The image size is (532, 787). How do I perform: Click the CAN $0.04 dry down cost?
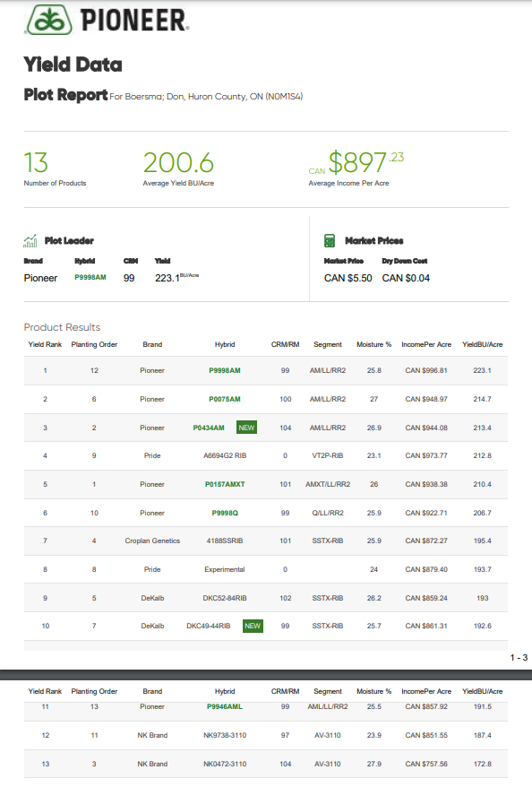pos(406,278)
